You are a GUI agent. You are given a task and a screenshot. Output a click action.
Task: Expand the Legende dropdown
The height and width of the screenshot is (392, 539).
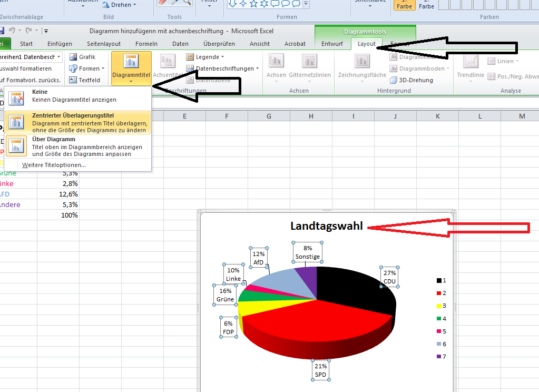click(205, 57)
